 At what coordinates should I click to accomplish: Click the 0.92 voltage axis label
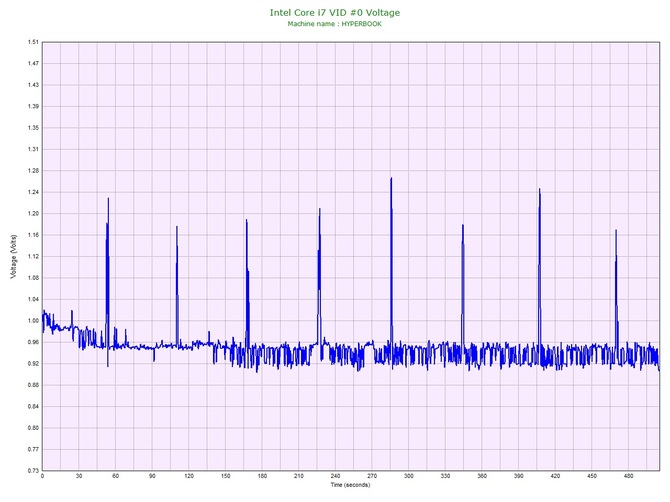click(33, 364)
